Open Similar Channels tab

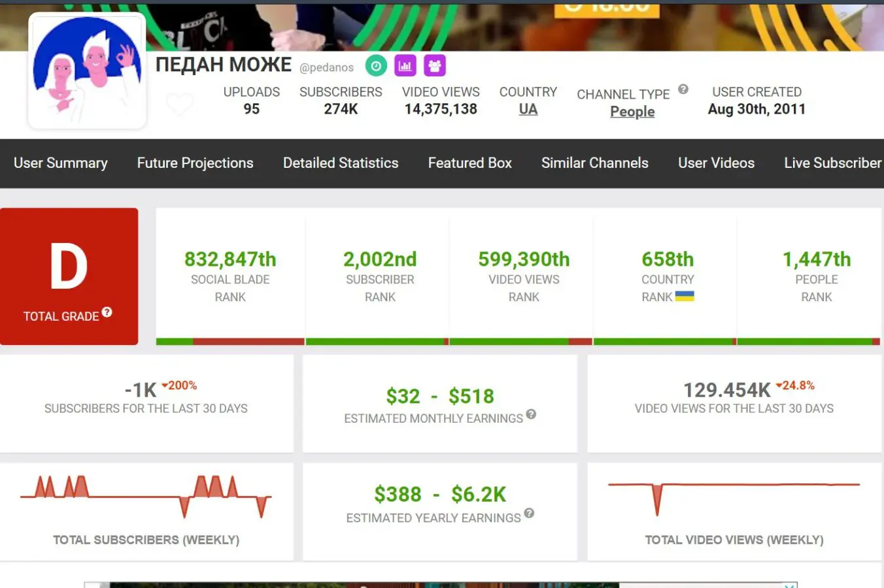(595, 163)
